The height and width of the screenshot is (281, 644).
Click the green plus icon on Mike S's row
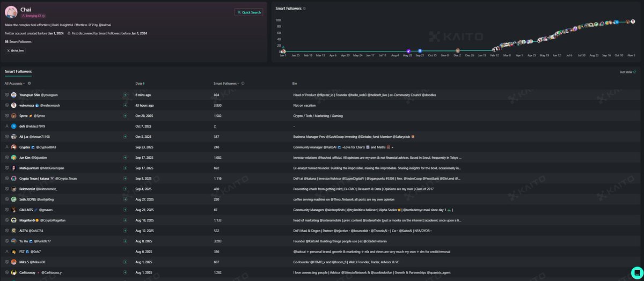coord(125,262)
